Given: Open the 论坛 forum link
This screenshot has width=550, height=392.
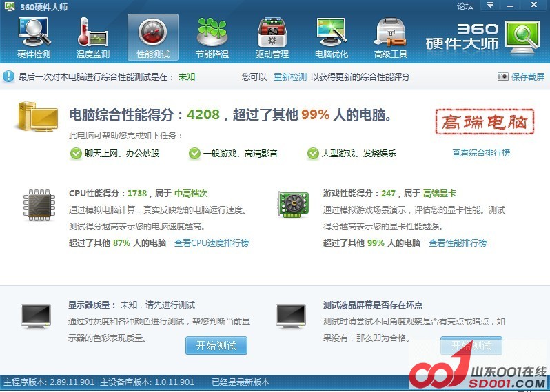Looking at the screenshot, I should tap(465, 6).
